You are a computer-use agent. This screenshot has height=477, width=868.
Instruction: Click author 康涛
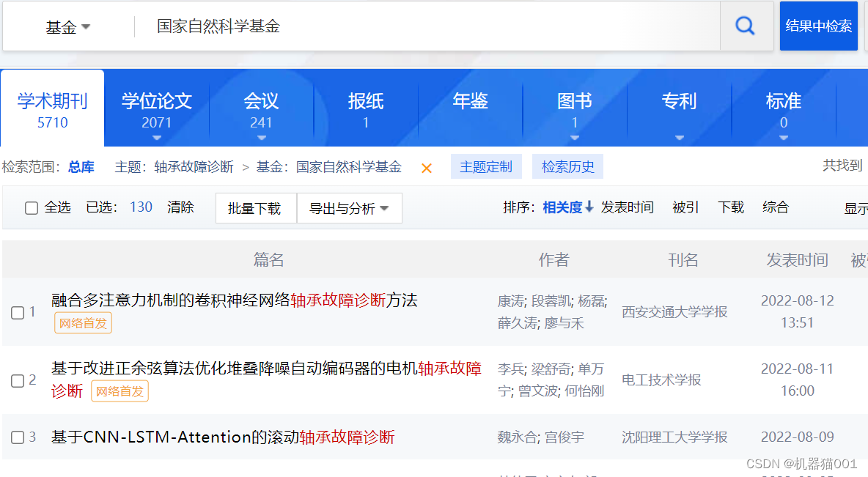coord(511,301)
